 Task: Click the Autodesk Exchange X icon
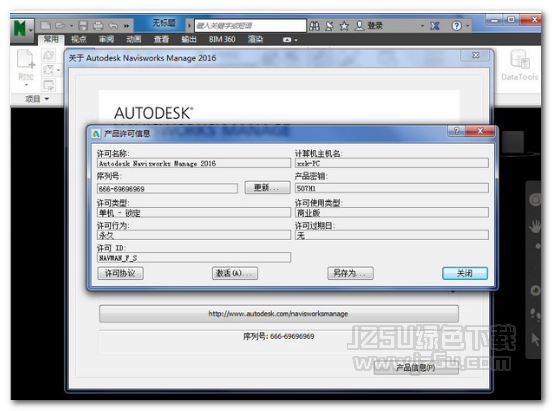[x=435, y=26]
